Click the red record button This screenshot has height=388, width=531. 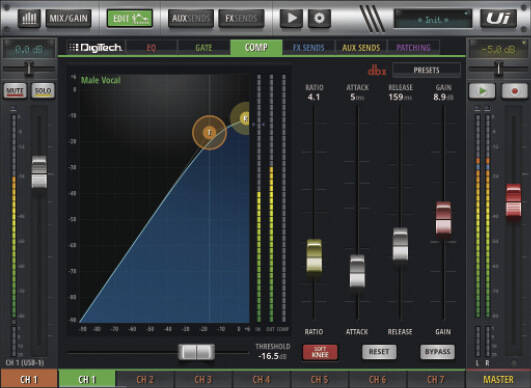coord(514,91)
